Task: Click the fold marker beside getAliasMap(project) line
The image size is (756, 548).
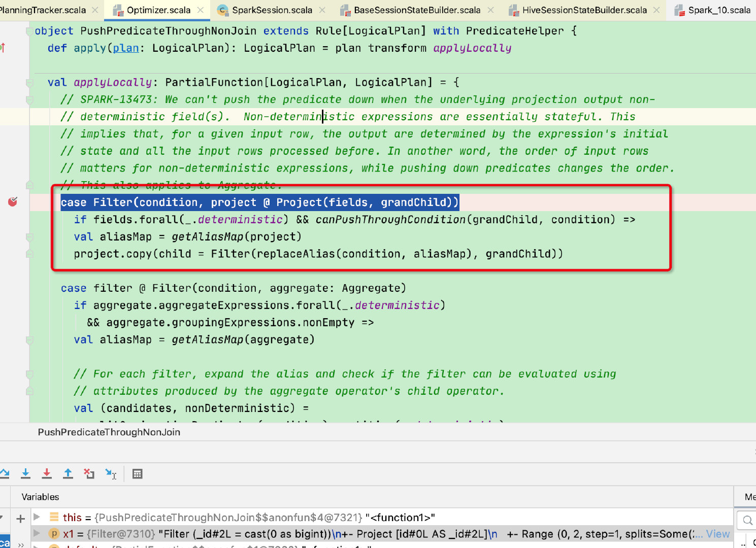Action: pos(29,237)
